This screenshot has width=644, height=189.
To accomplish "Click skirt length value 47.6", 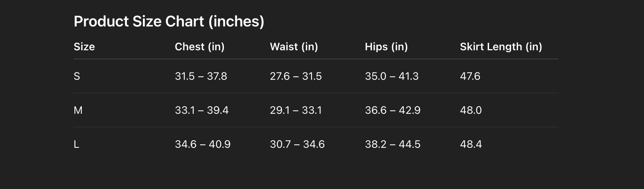I will pos(470,76).
